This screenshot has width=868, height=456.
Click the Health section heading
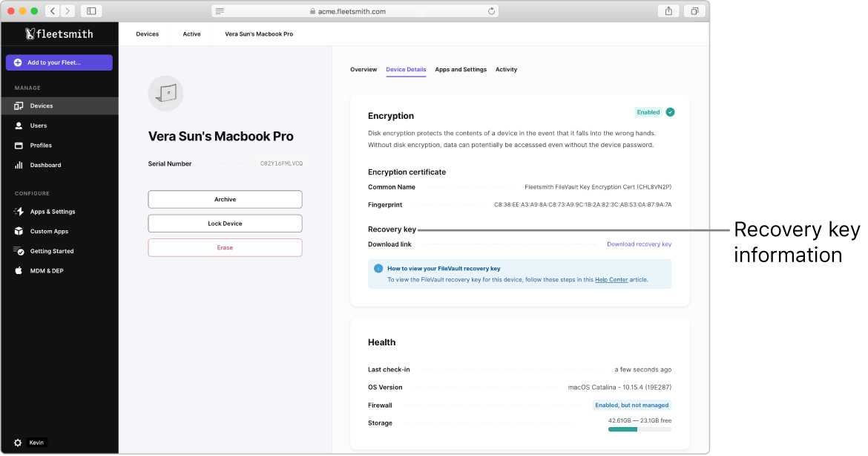tap(382, 342)
